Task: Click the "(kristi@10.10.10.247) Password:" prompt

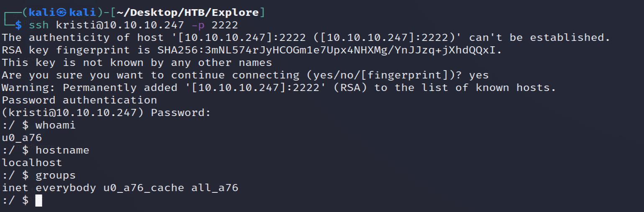Action: [x=106, y=113]
